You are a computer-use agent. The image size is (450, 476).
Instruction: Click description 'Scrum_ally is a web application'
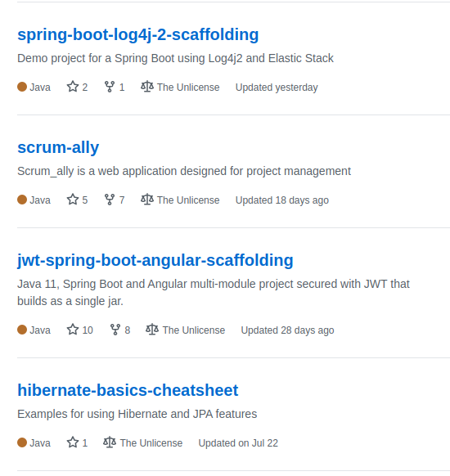coord(184,171)
